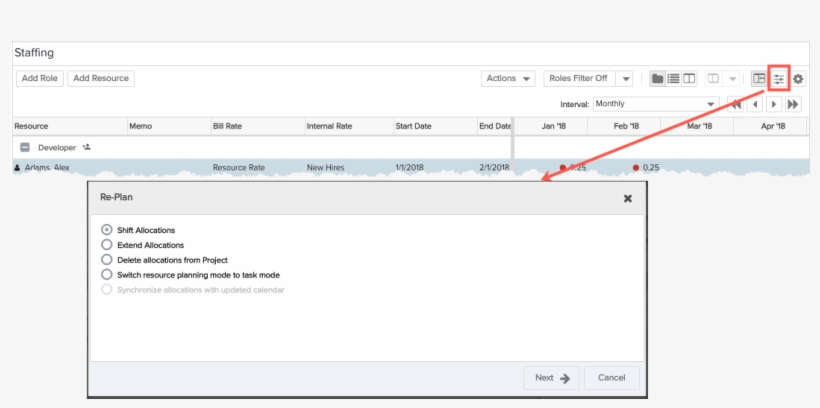This screenshot has height=408, width=820.
Task: Switch to folder grouped view
Action: (x=657, y=78)
